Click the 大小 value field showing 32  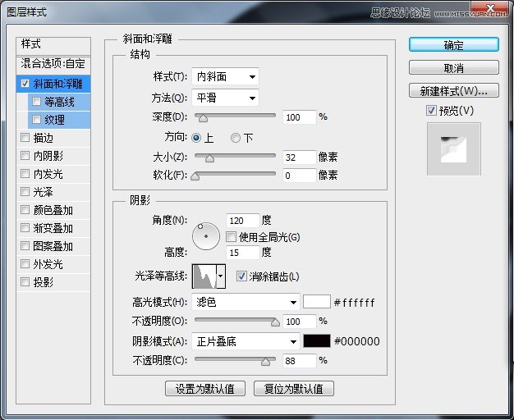tap(300, 157)
